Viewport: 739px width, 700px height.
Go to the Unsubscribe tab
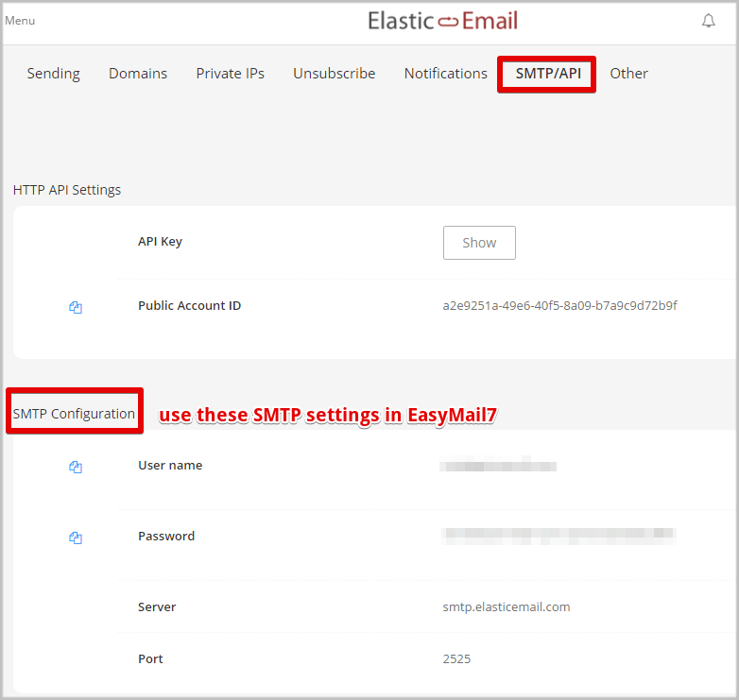(x=335, y=74)
